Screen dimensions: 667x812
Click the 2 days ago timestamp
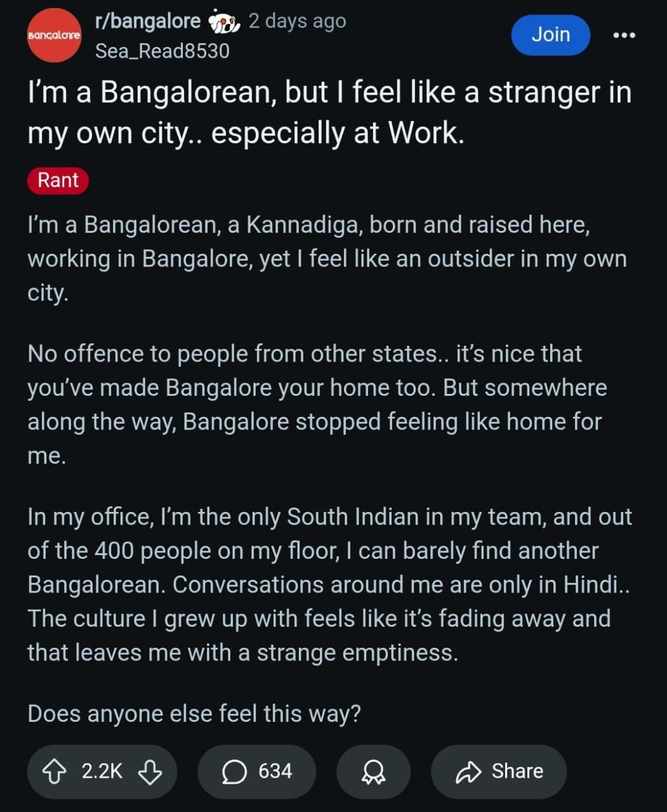tap(298, 21)
